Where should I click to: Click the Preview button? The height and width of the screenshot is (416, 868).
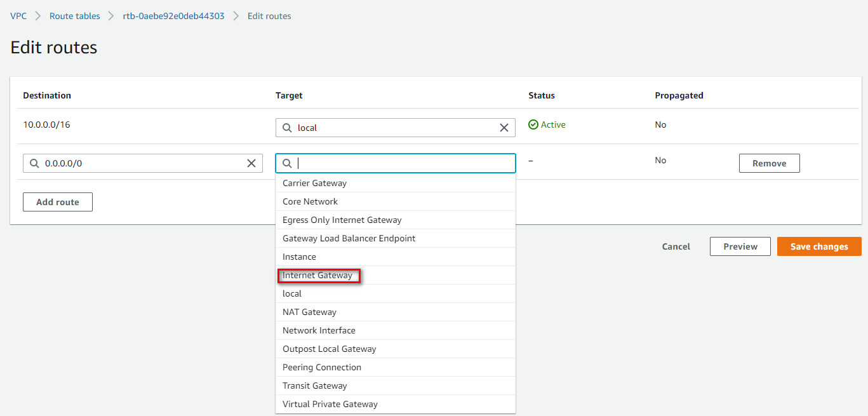pos(740,246)
